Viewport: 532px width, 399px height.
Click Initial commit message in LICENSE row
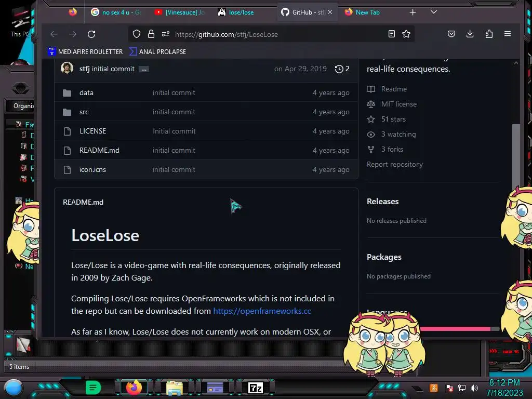click(174, 131)
